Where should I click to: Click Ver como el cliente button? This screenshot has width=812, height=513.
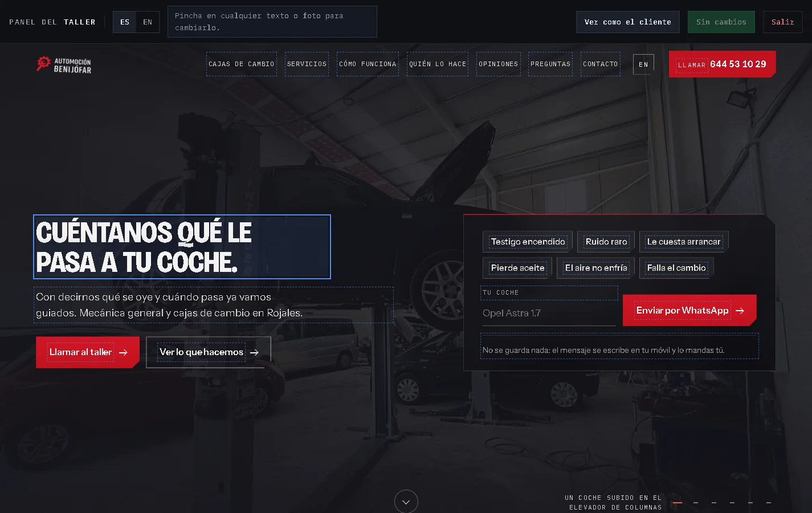[628, 22]
